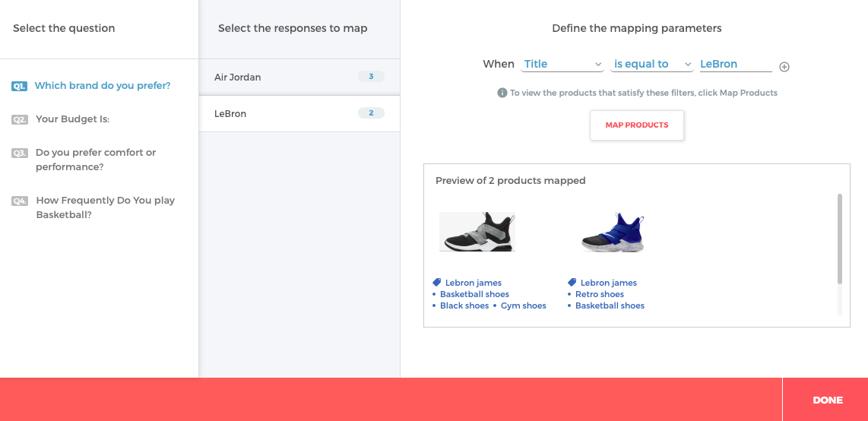Select question 'Which brand do you prefer?'
The image size is (868, 421).
coord(103,86)
